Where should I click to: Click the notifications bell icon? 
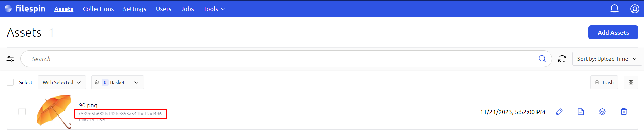tap(614, 9)
